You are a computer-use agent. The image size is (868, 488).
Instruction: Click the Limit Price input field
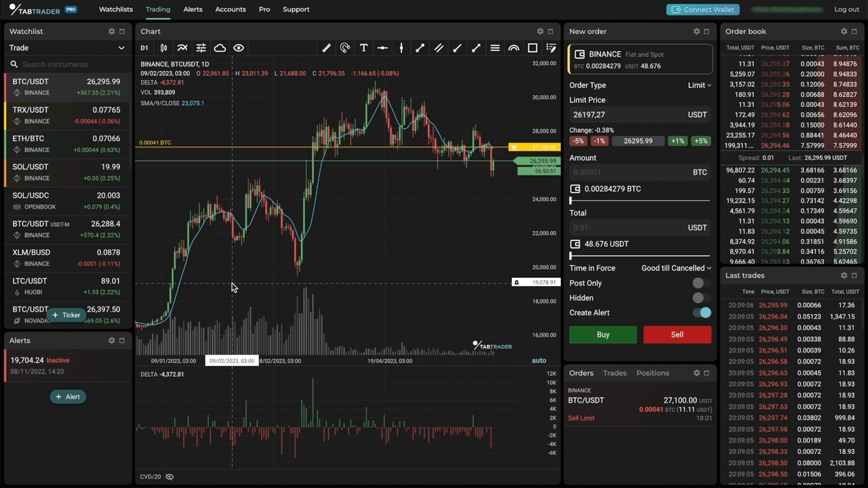coord(640,115)
